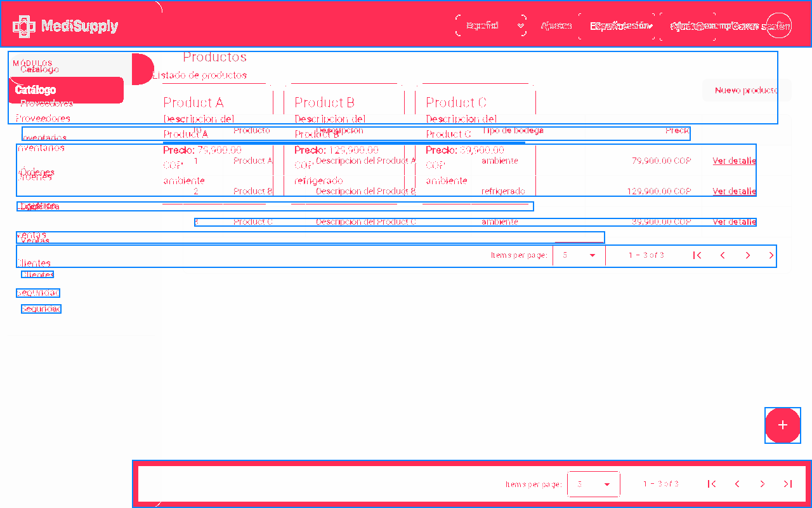Next page arrow in paginator under product table

click(748, 255)
